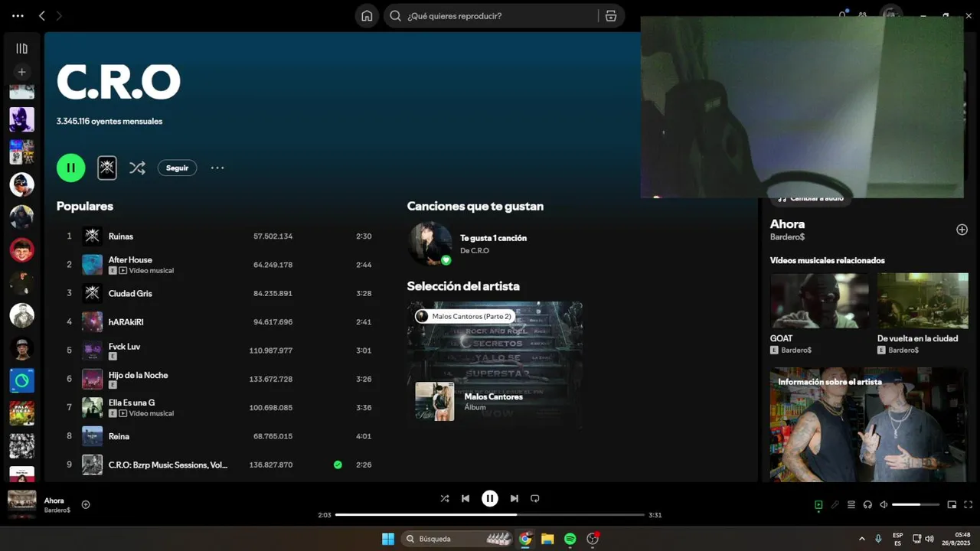Image resolution: width=980 pixels, height=551 pixels.
Task: Skip to previous track
Action: pyautogui.click(x=465, y=498)
